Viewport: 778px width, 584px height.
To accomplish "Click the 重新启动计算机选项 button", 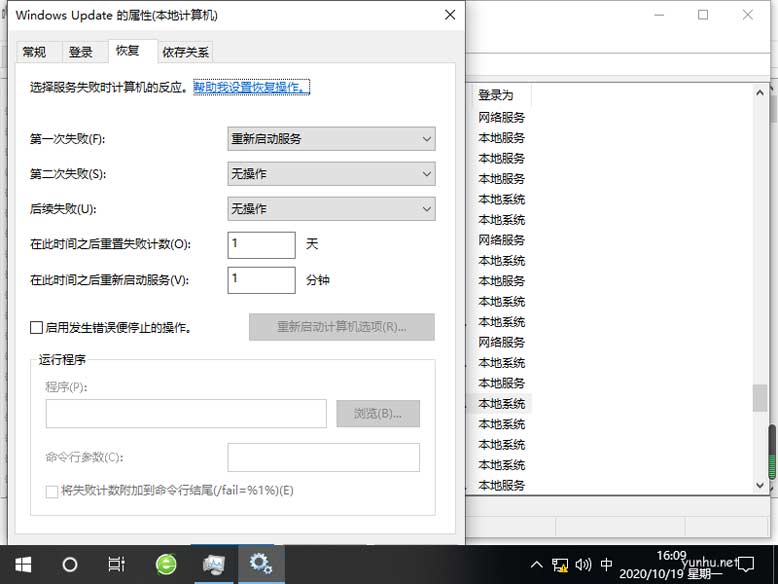I will click(x=342, y=327).
